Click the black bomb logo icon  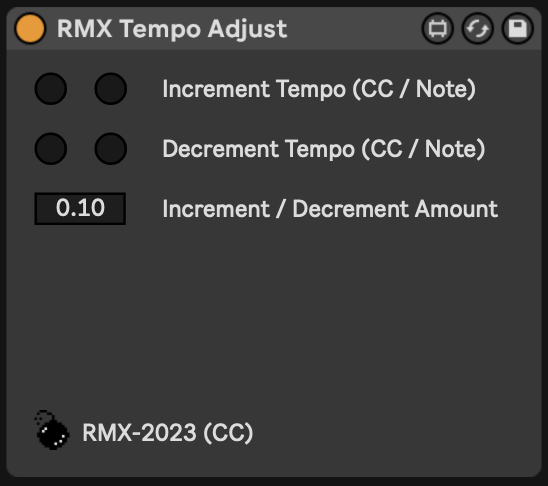coord(52,430)
